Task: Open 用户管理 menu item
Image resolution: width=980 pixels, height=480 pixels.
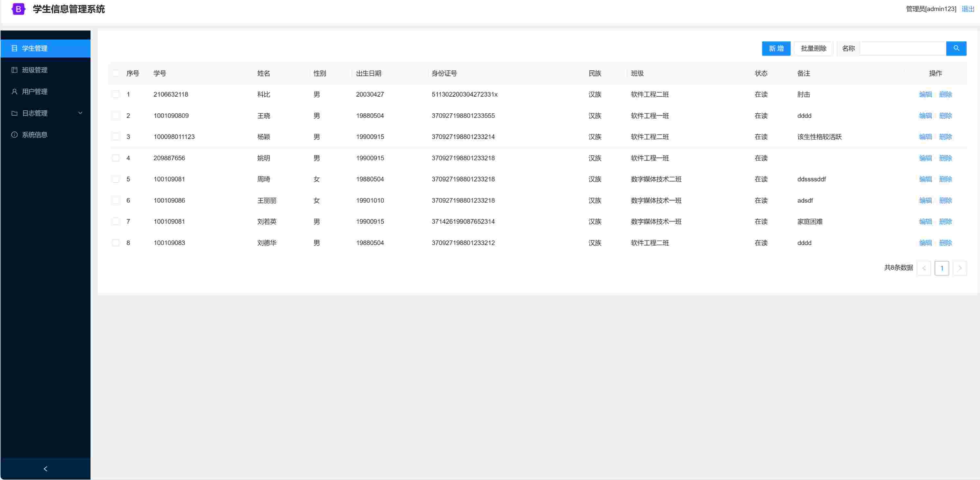Action: (35, 92)
